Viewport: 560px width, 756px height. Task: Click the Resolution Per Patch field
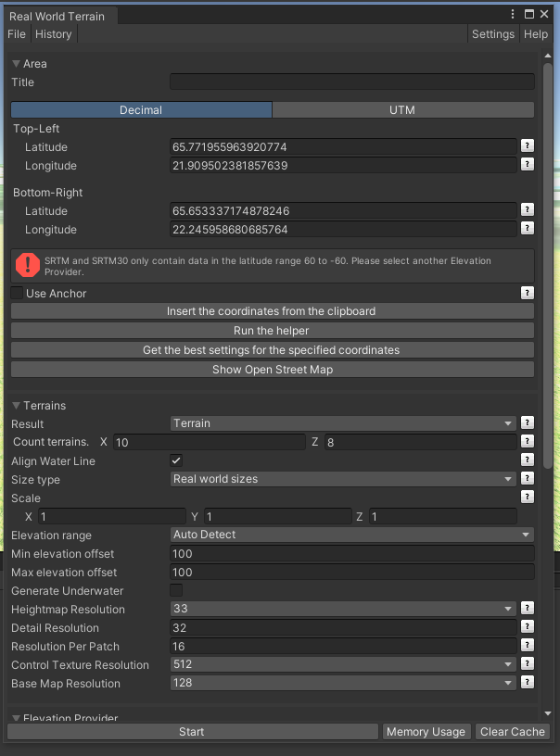[x=343, y=646]
